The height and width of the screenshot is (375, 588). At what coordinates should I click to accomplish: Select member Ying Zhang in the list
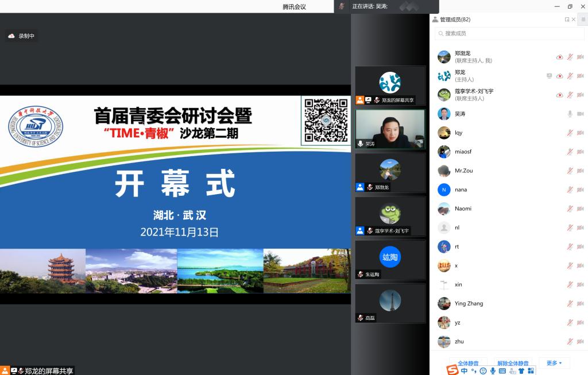pyautogui.click(x=469, y=303)
